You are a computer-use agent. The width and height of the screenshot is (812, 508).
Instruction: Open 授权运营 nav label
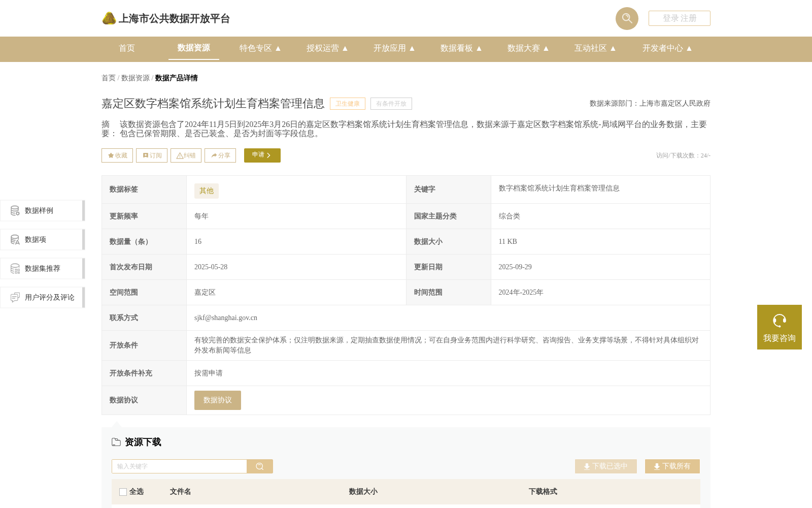tap(323, 48)
